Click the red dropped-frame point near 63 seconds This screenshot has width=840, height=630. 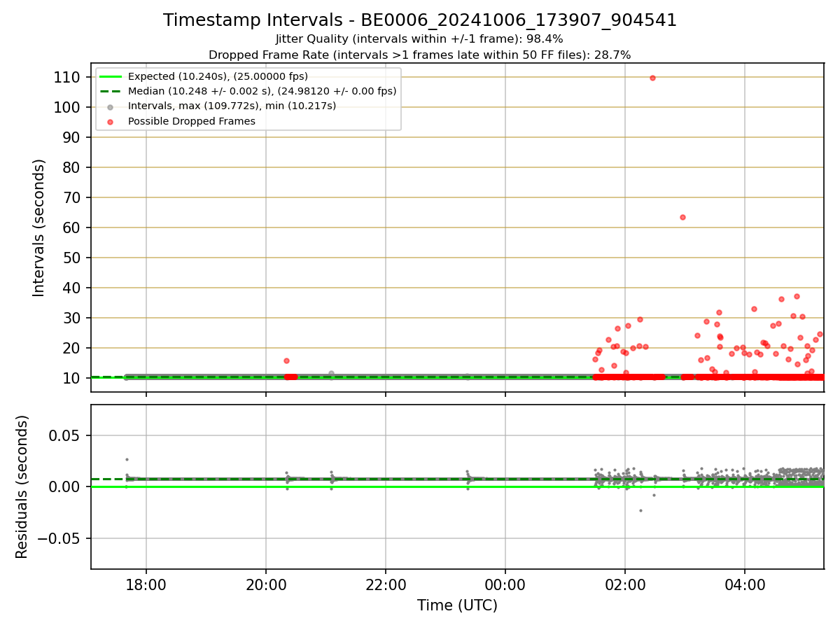(682, 217)
